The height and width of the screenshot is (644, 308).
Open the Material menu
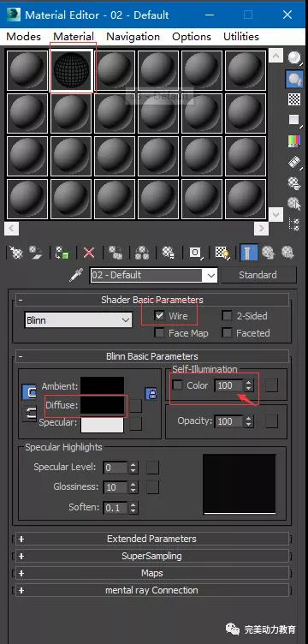tap(74, 37)
